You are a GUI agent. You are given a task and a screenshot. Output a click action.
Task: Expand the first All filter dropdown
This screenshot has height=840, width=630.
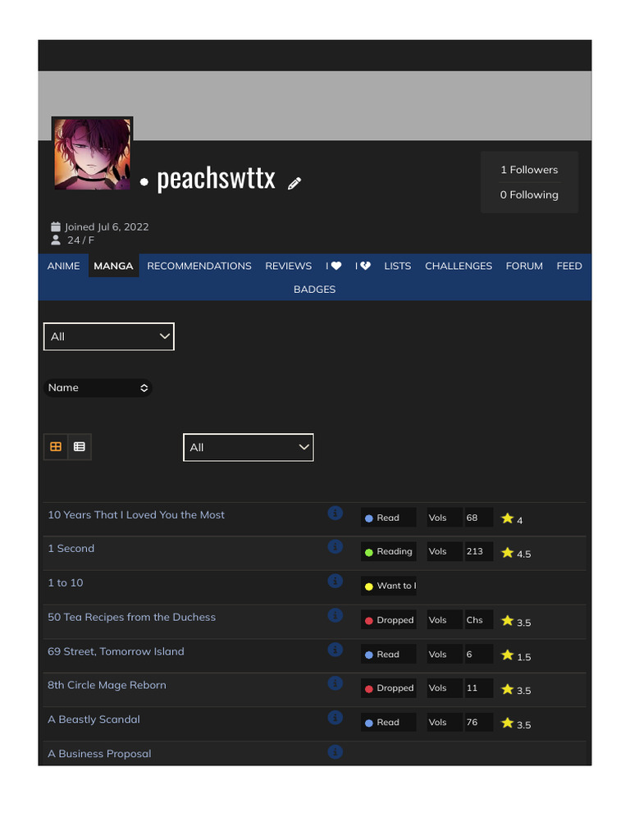(x=109, y=336)
